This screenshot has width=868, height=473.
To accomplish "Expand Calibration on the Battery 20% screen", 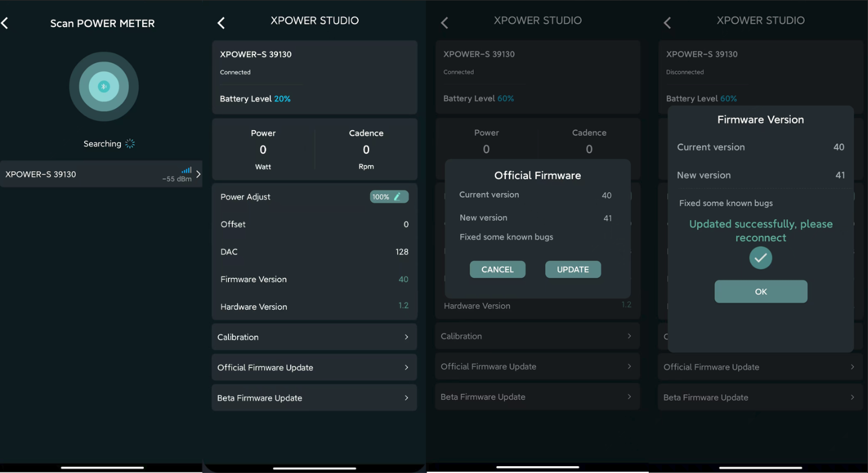I will coord(314,337).
